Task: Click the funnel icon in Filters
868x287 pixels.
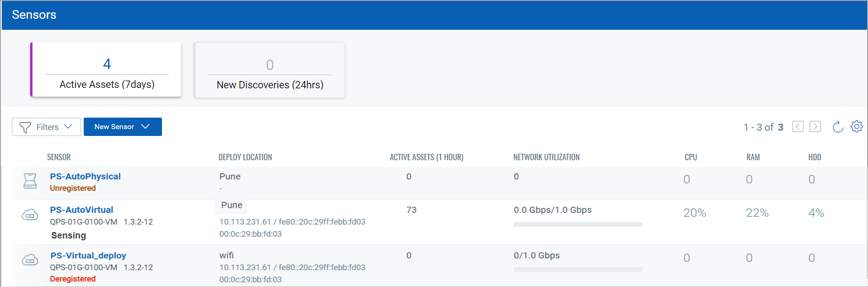Action: [x=25, y=127]
